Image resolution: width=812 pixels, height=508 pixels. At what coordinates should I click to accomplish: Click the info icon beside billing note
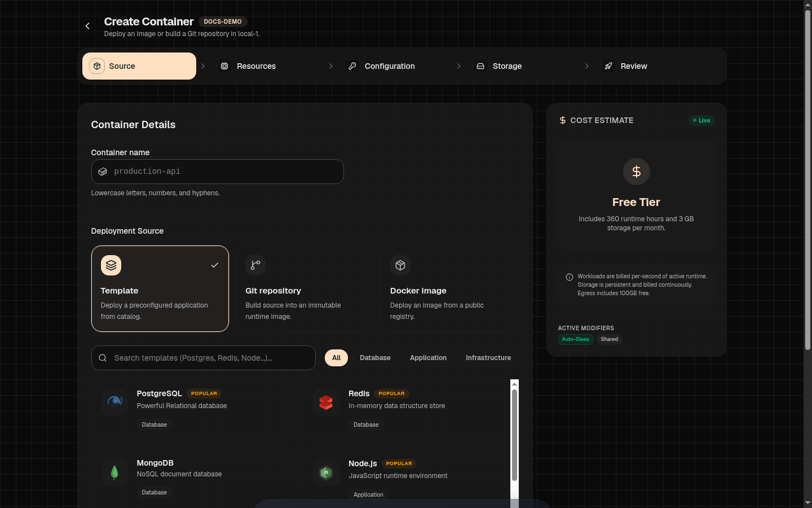570,277
